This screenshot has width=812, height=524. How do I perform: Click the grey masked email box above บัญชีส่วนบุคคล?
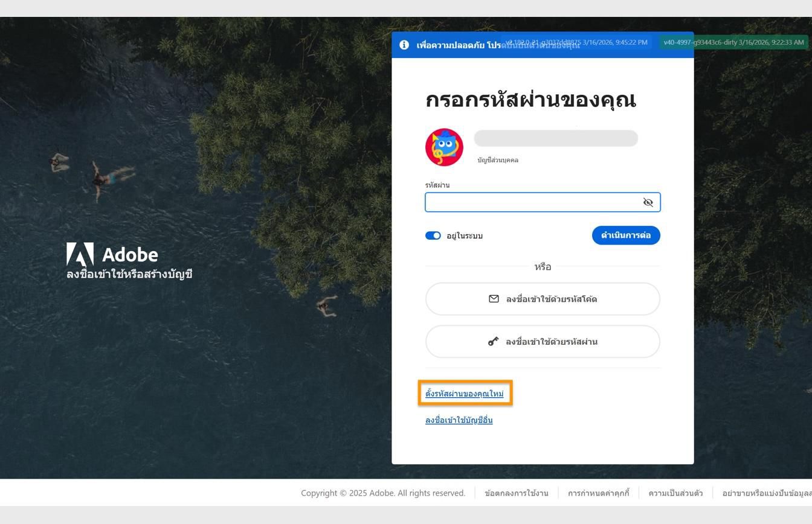click(x=555, y=138)
